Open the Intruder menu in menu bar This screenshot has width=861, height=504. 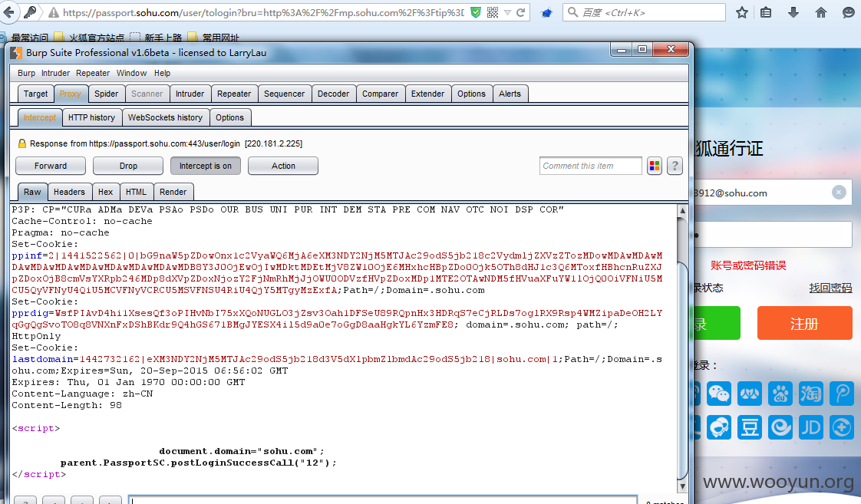click(55, 73)
